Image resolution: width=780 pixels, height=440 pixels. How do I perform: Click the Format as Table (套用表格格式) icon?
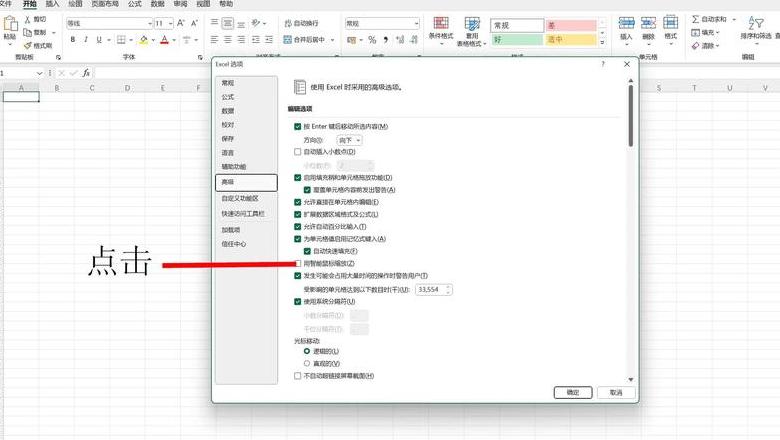point(472,23)
